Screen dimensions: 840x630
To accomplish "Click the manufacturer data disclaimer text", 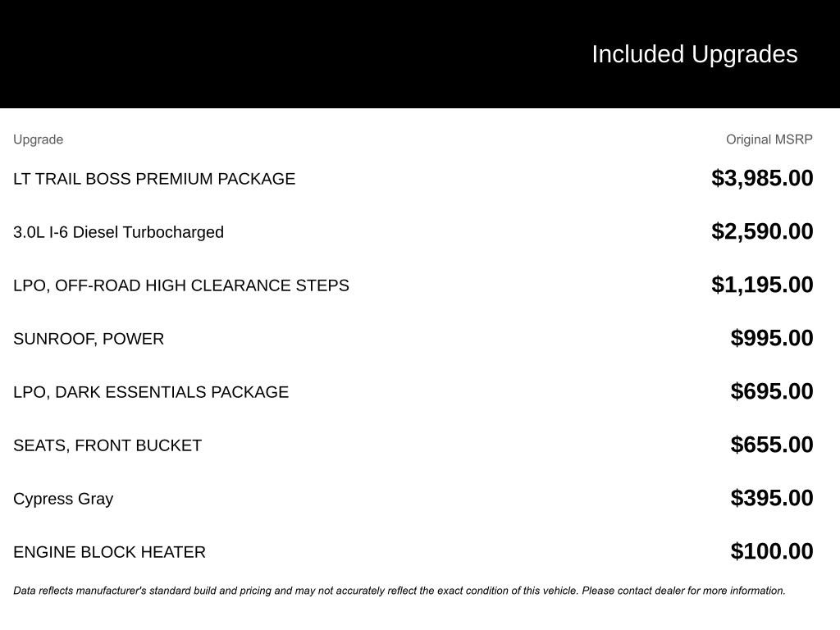I will click(399, 591).
